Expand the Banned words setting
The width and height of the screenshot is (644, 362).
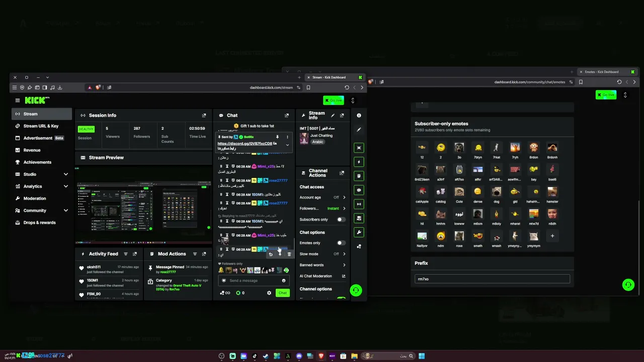tap(323, 265)
